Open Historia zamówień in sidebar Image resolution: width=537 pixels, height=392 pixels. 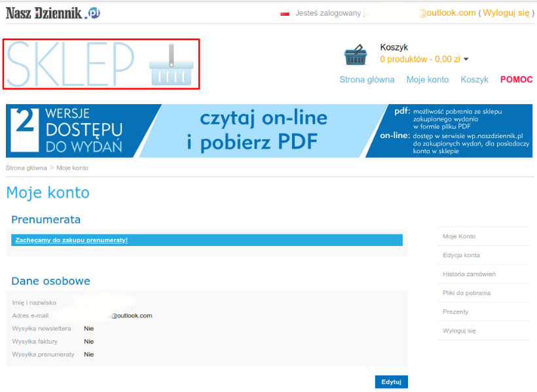(469, 274)
